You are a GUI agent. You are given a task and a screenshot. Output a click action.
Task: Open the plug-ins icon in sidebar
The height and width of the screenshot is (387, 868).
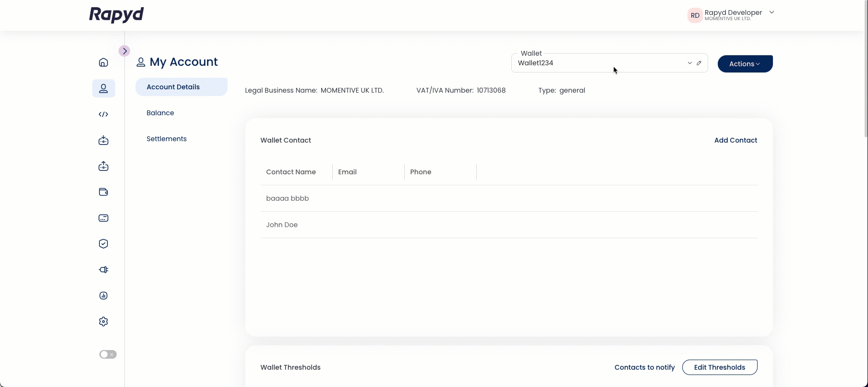coord(103,270)
